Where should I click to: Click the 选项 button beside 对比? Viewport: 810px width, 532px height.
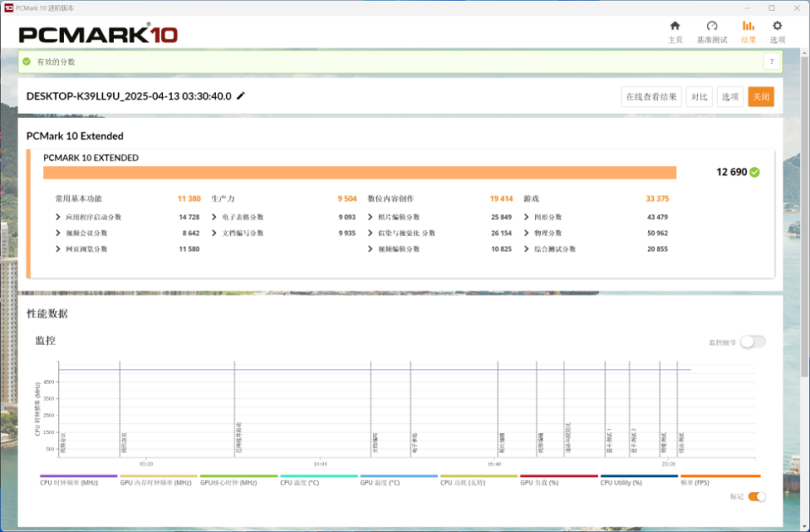[x=730, y=96]
